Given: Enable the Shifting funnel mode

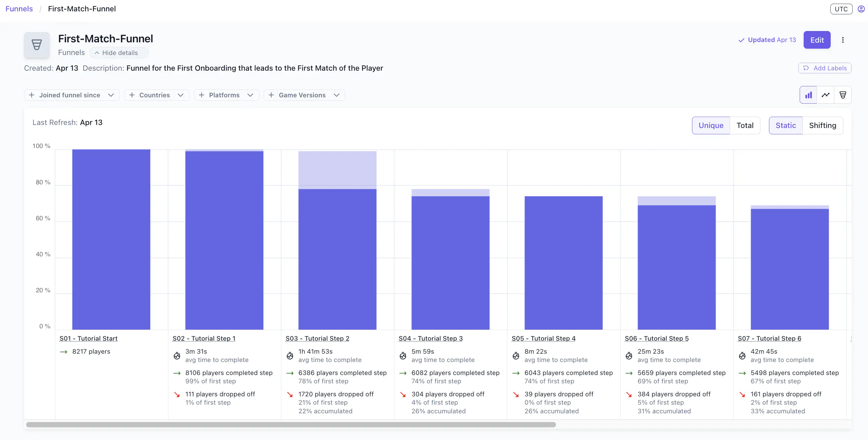Looking at the screenshot, I should pyautogui.click(x=823, y=125).
